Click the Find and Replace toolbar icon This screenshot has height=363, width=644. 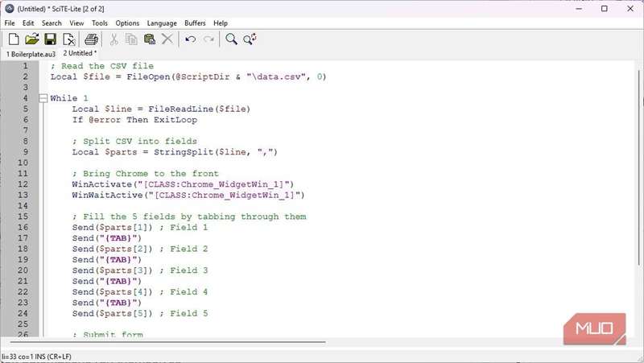[250, 39]
